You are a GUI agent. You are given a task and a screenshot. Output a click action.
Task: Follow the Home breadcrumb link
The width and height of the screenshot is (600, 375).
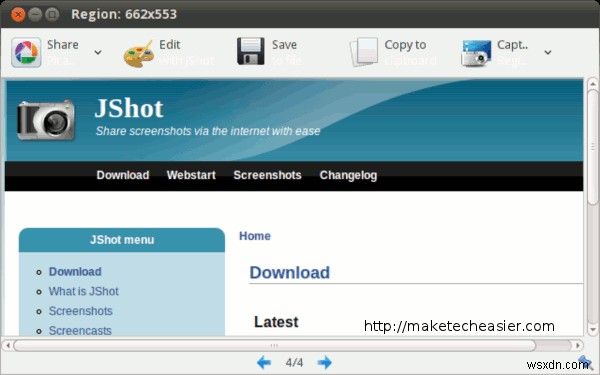(255, 236)
